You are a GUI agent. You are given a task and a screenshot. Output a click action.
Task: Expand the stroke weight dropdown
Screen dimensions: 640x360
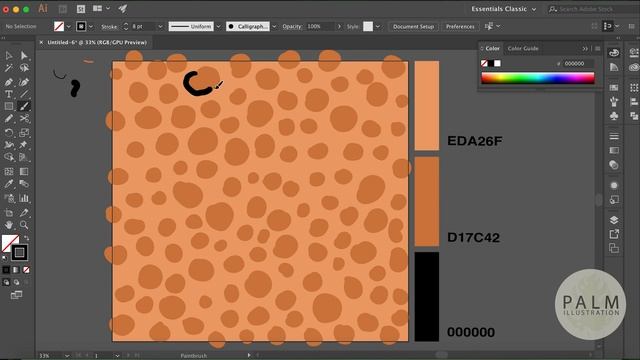160,27
